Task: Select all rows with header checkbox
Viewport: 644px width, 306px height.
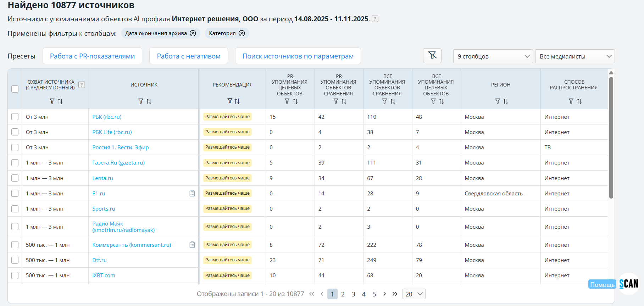Action: click(x=15, y=89)
